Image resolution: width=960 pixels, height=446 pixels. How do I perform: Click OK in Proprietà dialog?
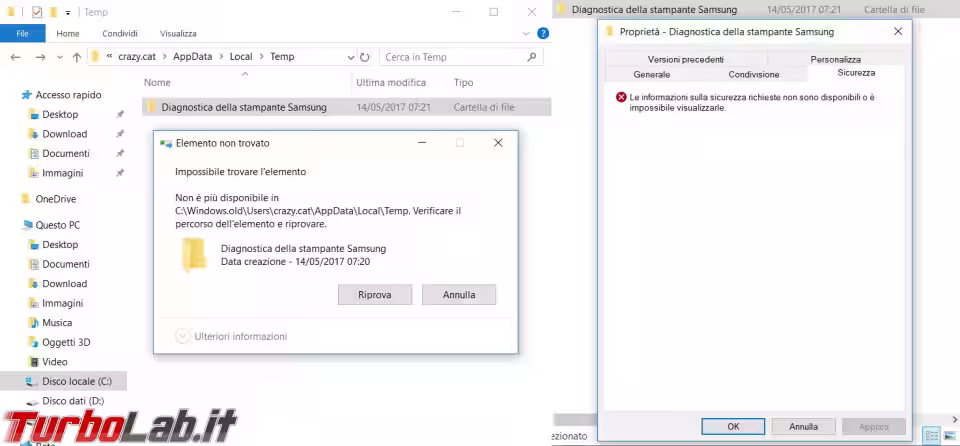pos(733,426)
